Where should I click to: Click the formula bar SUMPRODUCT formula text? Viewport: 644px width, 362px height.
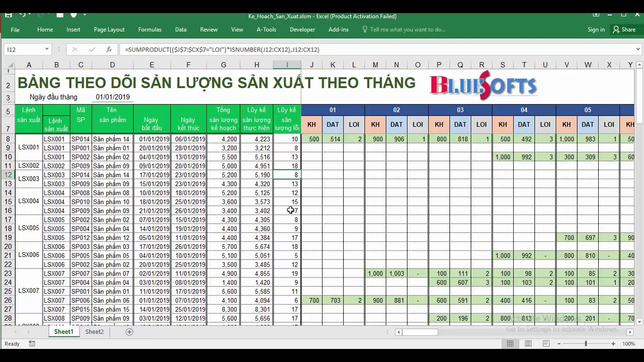click(222, 49)
